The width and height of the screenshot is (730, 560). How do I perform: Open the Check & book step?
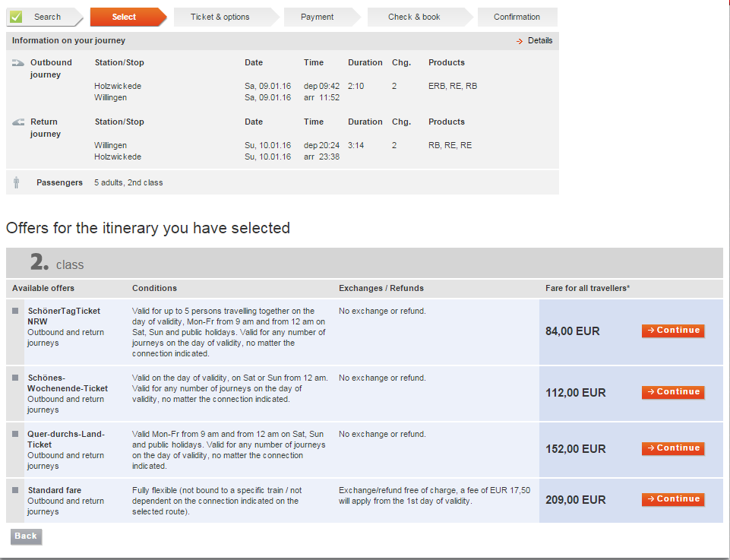(x=420, y=17)
